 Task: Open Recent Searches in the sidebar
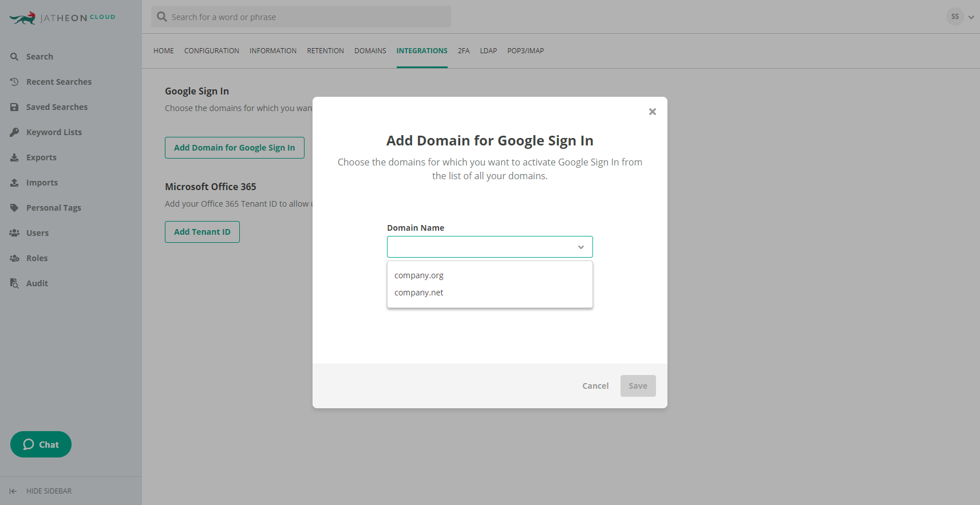coord(59,82)
